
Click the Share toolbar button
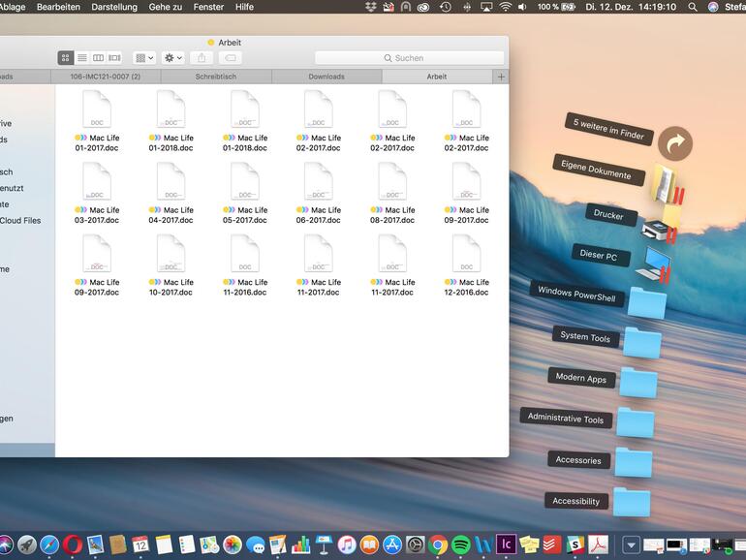(202, 58)
